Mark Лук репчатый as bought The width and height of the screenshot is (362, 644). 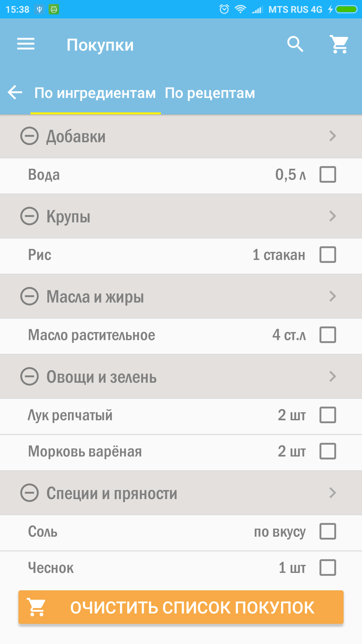click(x=327, y=415)
